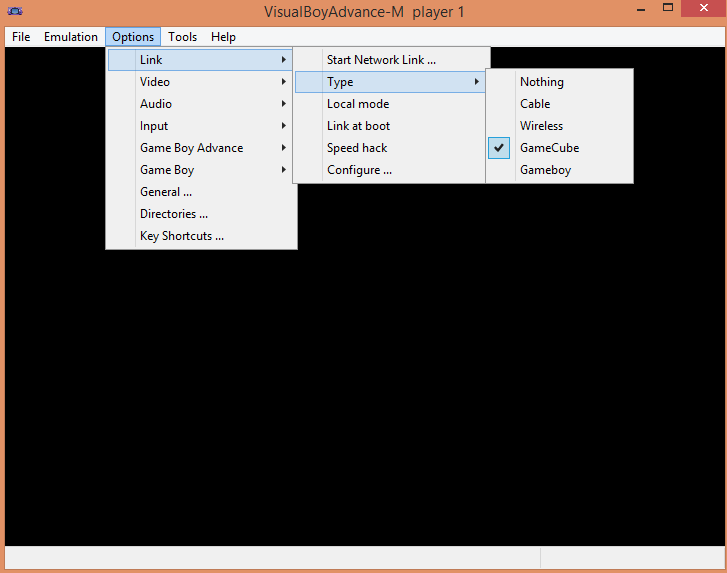Open link Configure dialog
This screenshot has width=727, height=573.
tap(390, 170)
